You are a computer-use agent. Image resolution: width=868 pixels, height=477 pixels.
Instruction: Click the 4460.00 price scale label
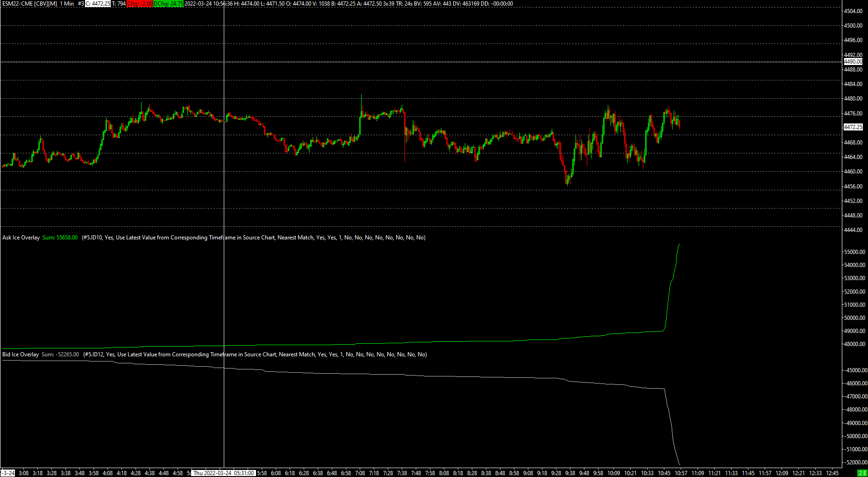[x=853, y=172]
